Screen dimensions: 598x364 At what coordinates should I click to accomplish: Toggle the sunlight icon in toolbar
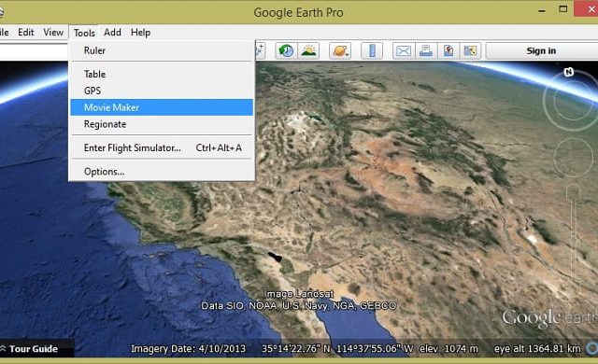click(x=308, y=50)
